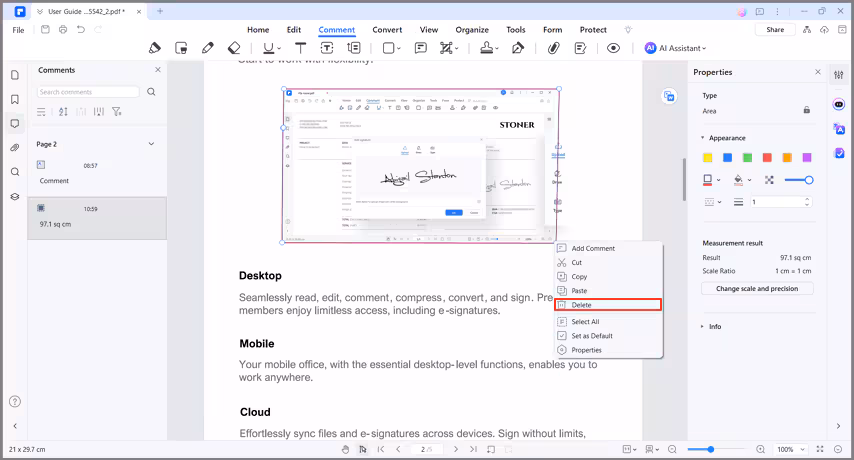854x460 pixels.
Task: Click the filter comments icon
Action: [117, 111]
